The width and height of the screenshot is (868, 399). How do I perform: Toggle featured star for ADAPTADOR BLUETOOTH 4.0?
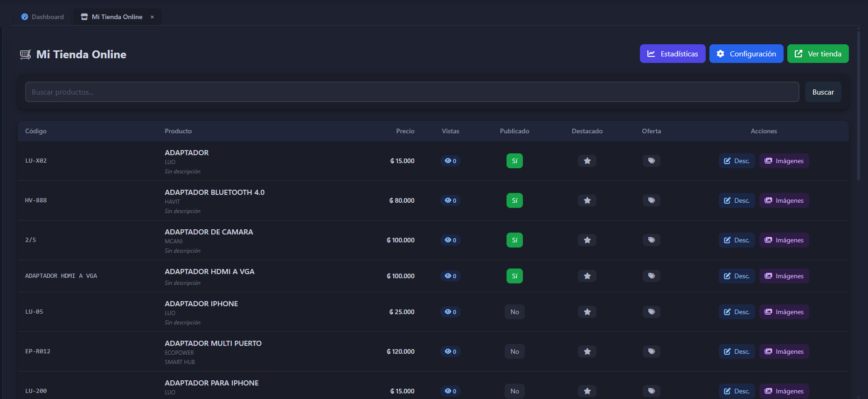587,200
